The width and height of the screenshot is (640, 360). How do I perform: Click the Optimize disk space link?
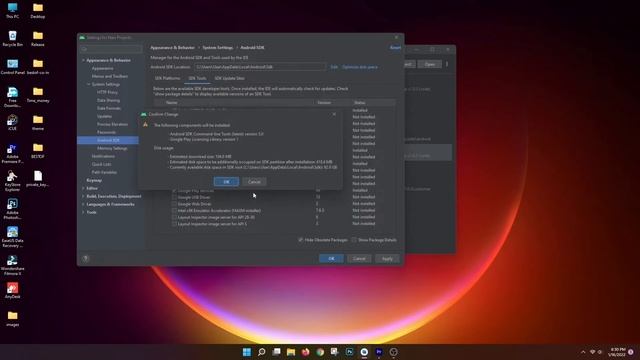point(360,67)
